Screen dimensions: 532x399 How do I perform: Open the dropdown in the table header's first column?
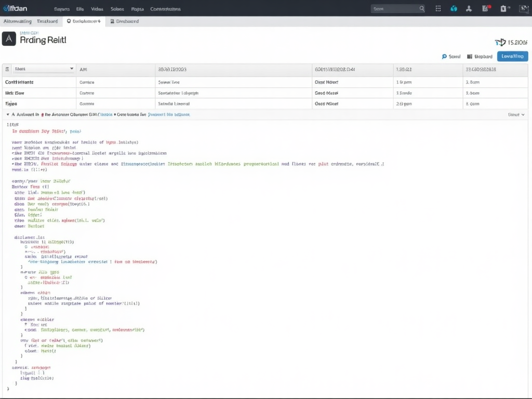[44, 69]
